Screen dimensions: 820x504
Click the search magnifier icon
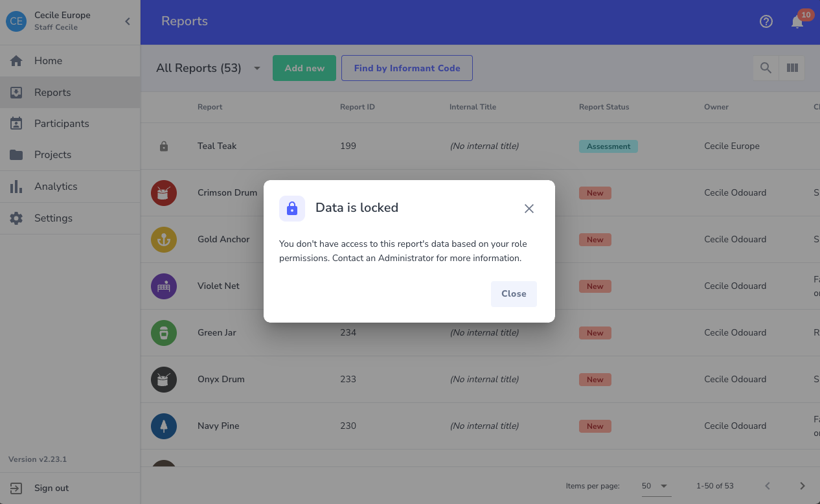pos(766,68)
